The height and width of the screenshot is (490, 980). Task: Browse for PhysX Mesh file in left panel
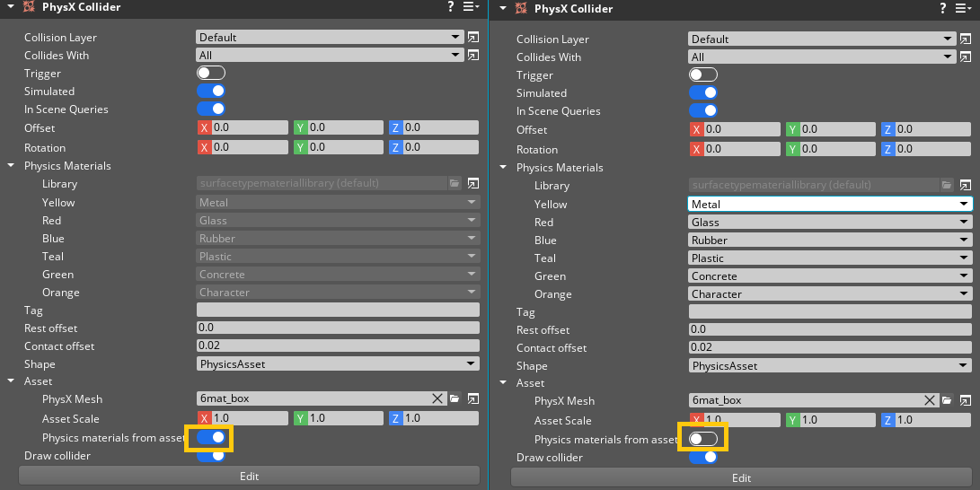pyautogui.click(x=455, y=398)
